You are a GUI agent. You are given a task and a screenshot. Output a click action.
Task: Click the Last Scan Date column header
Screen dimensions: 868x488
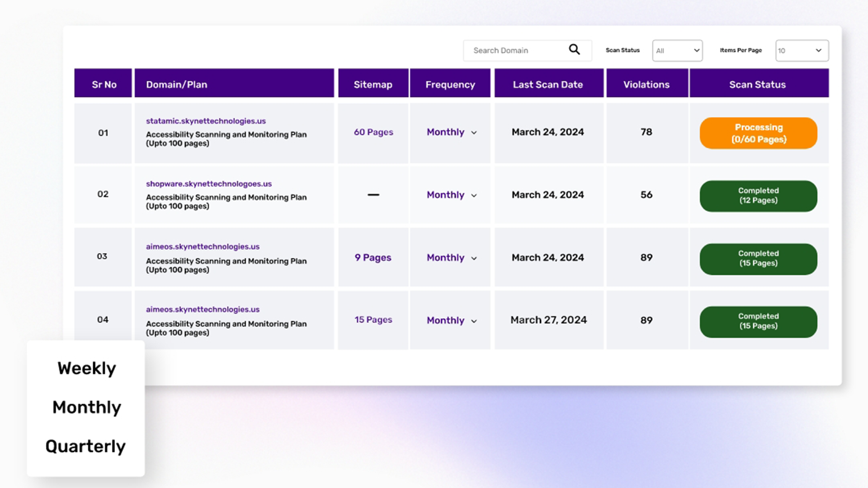pos(549,83)
